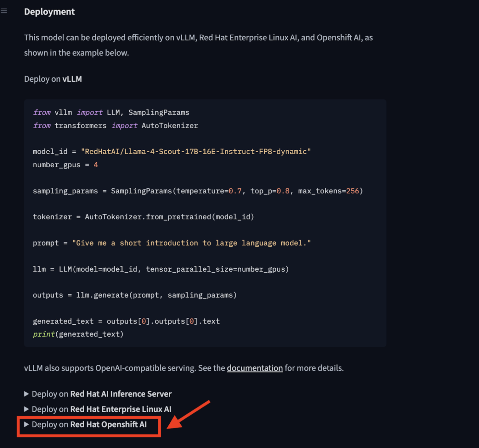Open the hamburger table-of-contents menu icon
This screenshot has width=479, height=448.
point(4,11)
